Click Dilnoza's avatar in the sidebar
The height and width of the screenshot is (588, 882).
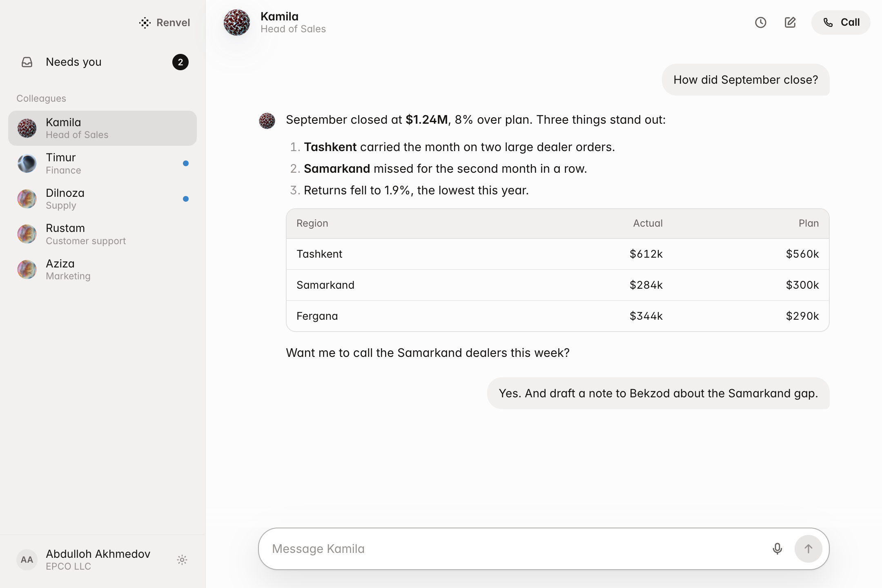(x=27, y=199)
